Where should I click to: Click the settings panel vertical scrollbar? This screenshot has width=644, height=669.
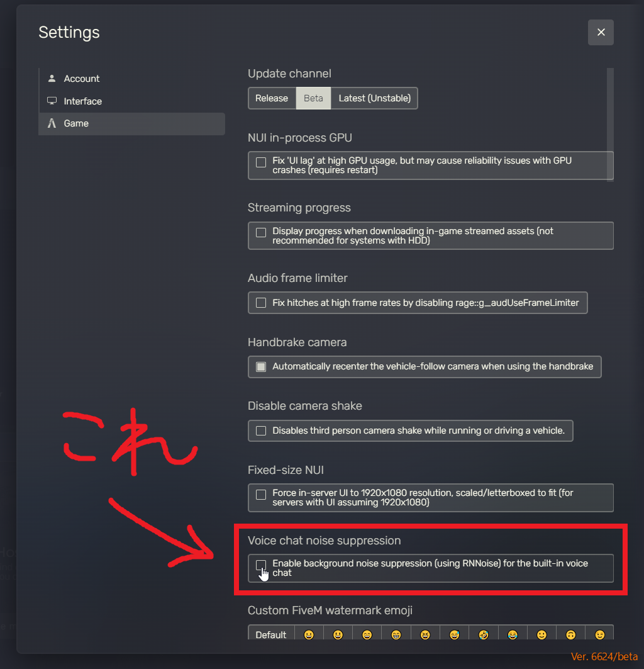pos(610,125)
